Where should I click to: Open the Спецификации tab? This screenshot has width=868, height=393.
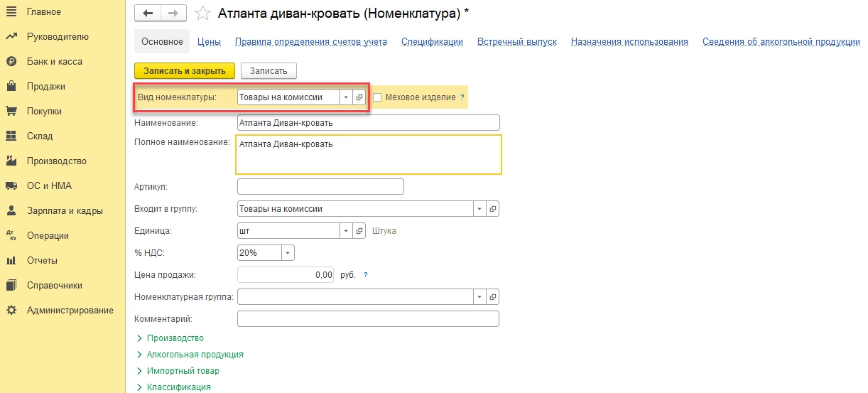coord(432,42)
